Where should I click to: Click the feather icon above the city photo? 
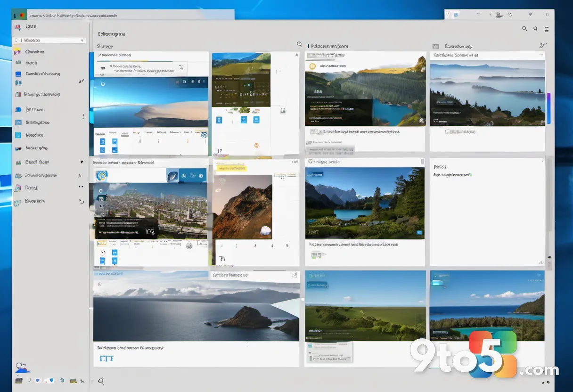tap(172, 176)
